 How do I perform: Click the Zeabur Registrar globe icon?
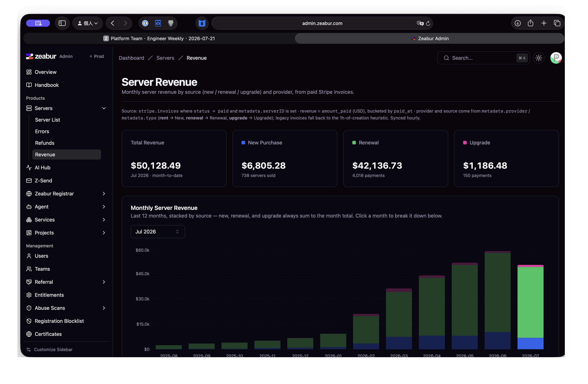click(x=29, y=194)
